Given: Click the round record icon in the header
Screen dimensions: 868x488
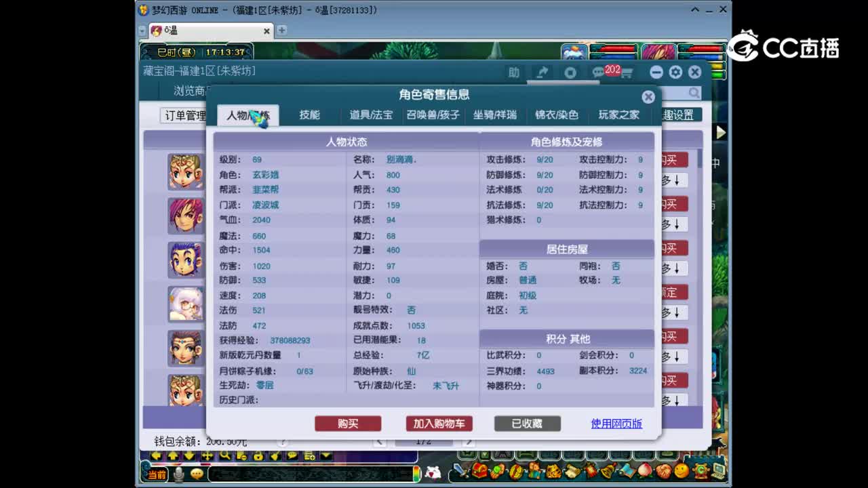Looking at the screenshot, I should click(570, 73).
